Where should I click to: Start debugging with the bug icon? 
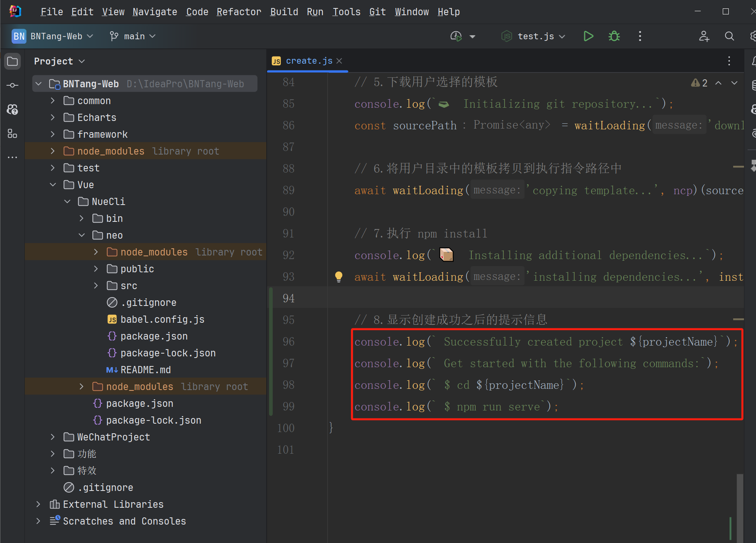[x=614, y=36]
